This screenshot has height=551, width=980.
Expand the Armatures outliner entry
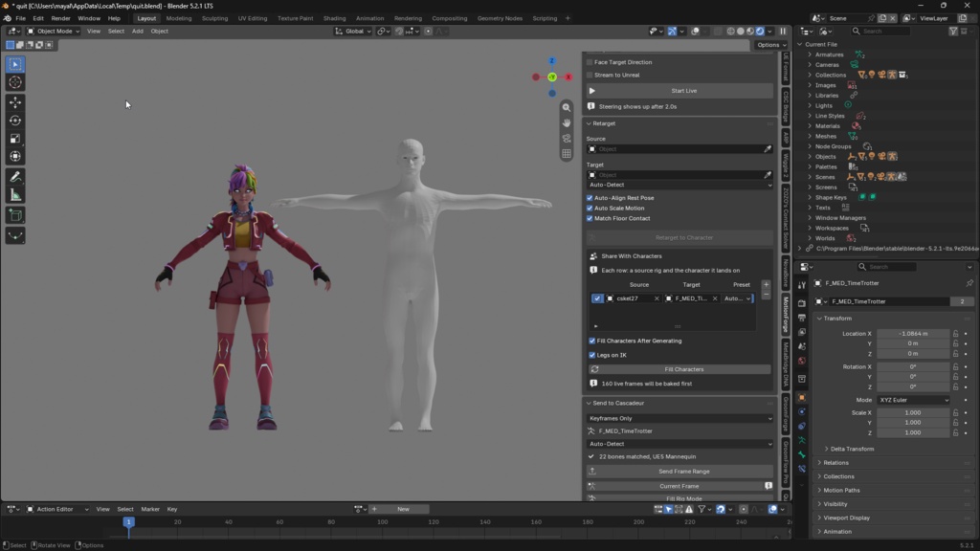tap(810, 55)
